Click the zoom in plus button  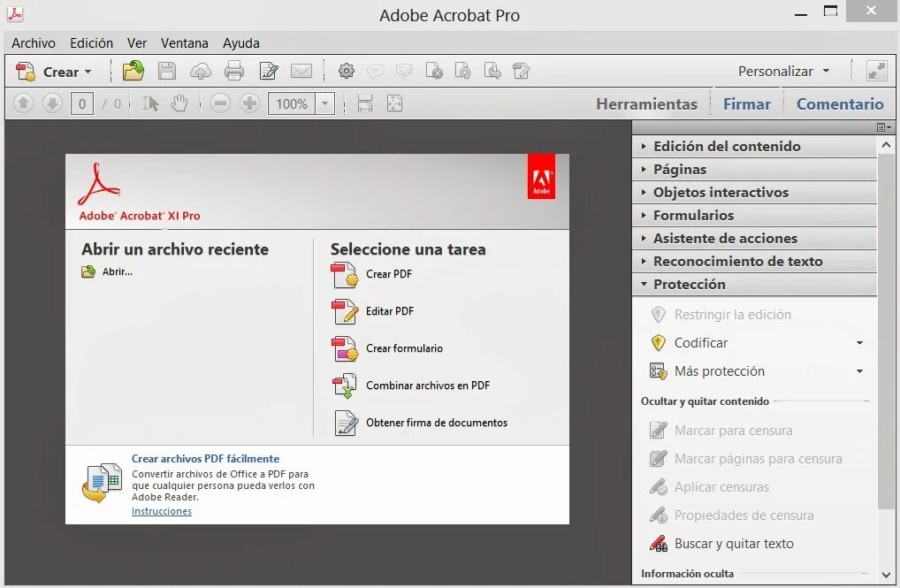tap(249, 103)
